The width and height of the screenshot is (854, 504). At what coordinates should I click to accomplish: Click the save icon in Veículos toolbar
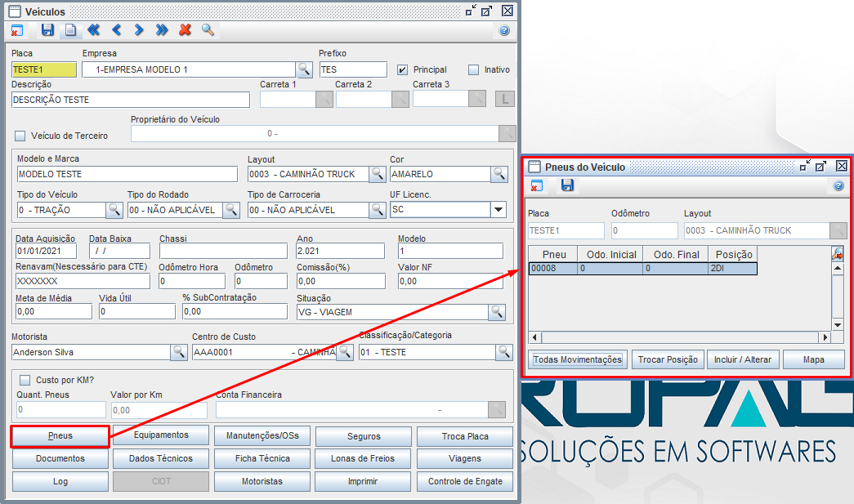tap(47, 30)
